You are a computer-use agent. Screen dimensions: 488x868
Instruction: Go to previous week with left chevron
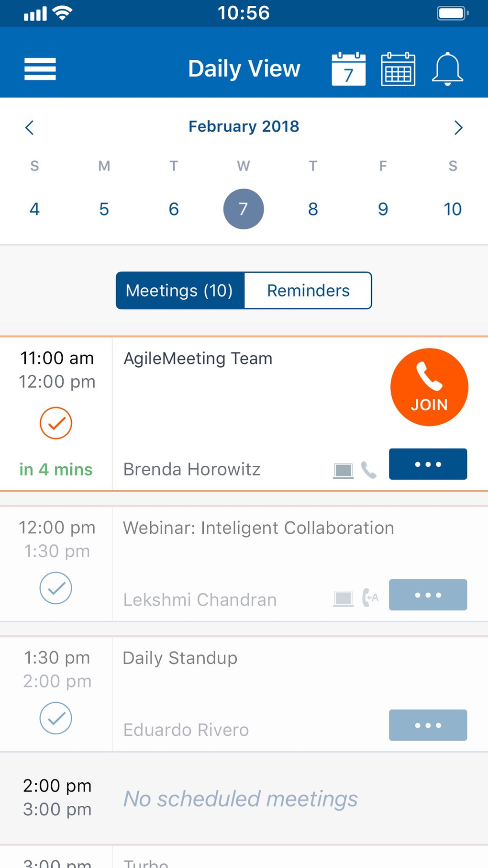(30, 127)
